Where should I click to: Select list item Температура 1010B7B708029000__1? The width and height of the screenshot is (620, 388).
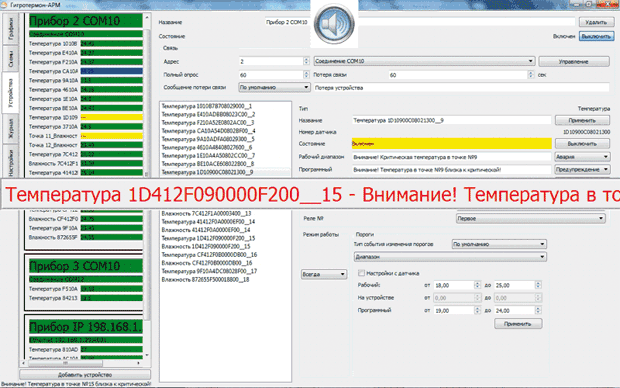[x=206, y=106]
